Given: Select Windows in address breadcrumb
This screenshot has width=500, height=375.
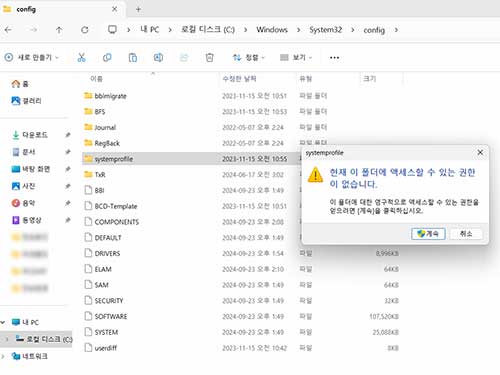Looking at the screenshot, I should [272, 30].
